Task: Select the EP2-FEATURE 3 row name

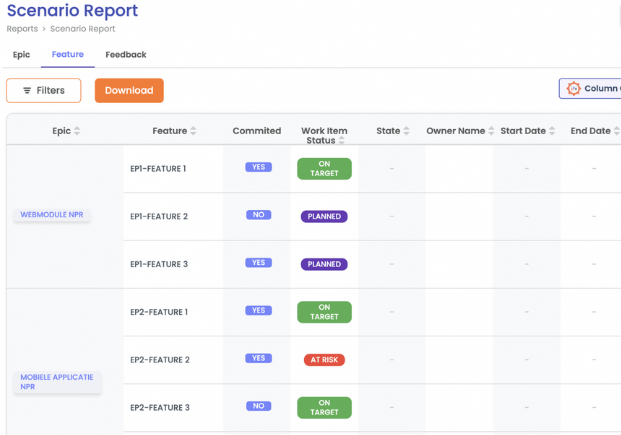Action: 159,407
